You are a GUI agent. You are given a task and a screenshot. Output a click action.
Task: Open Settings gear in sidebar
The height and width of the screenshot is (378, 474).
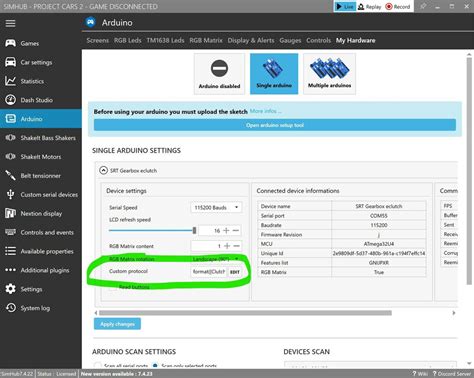(41, 289)
